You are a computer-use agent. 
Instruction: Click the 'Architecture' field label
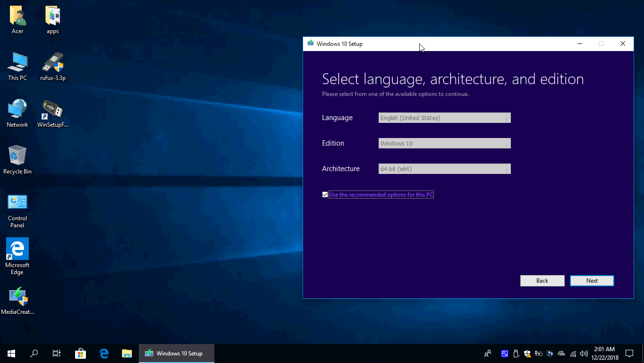[x=341, y=169]
